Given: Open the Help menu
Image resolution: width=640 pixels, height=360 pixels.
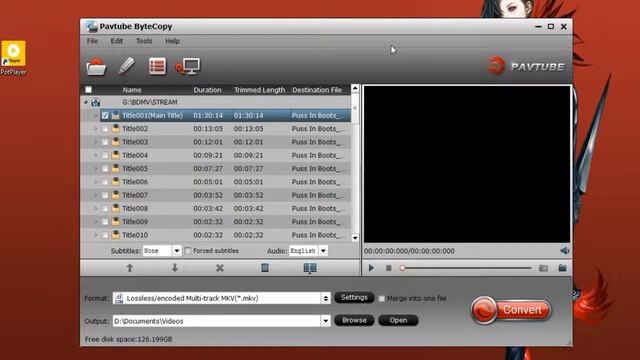Looking at the screenshot, I should (172, 41).
